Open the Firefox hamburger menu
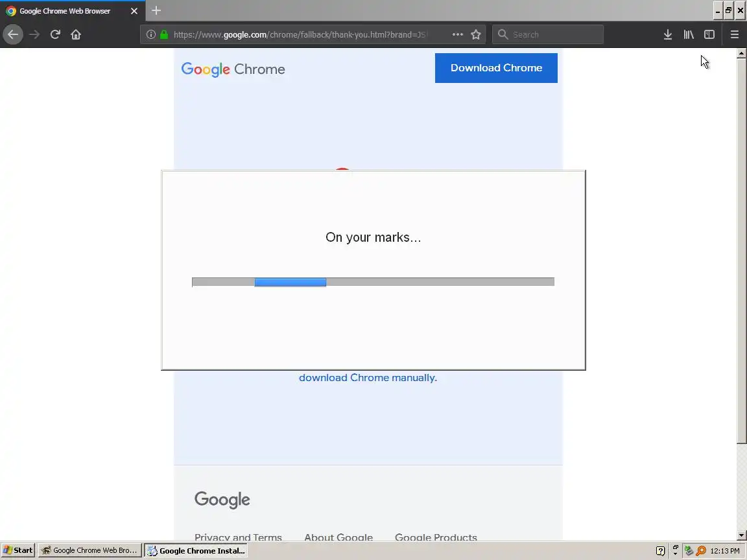 coord(734,34)
